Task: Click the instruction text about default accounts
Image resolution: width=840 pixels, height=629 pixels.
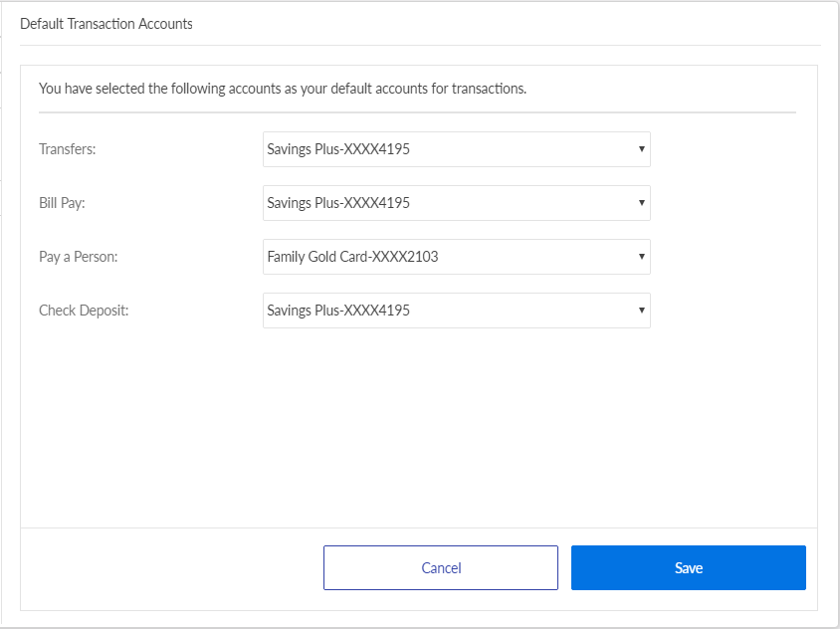Action: pyautogui.click(x=283, y=89)
